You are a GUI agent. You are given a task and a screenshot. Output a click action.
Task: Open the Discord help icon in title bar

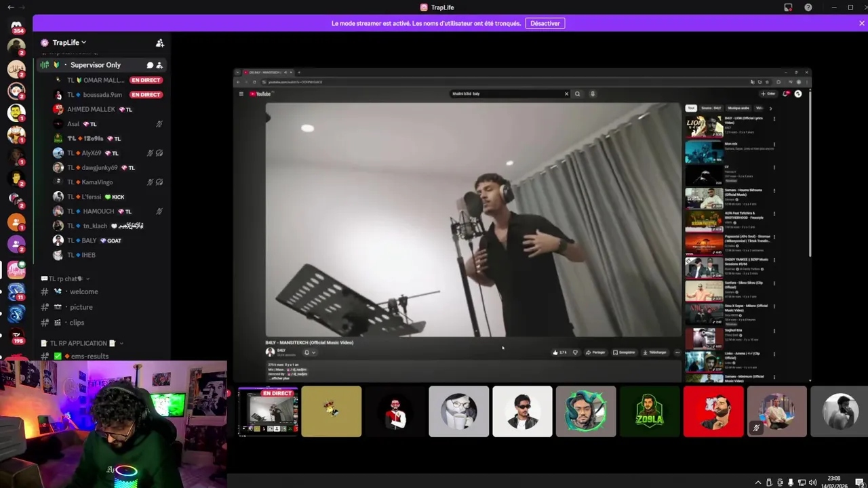tap(808, 7)
